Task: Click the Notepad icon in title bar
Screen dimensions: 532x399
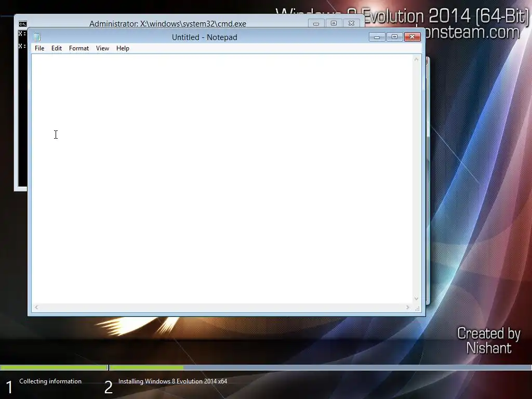Action: [37, 37]
